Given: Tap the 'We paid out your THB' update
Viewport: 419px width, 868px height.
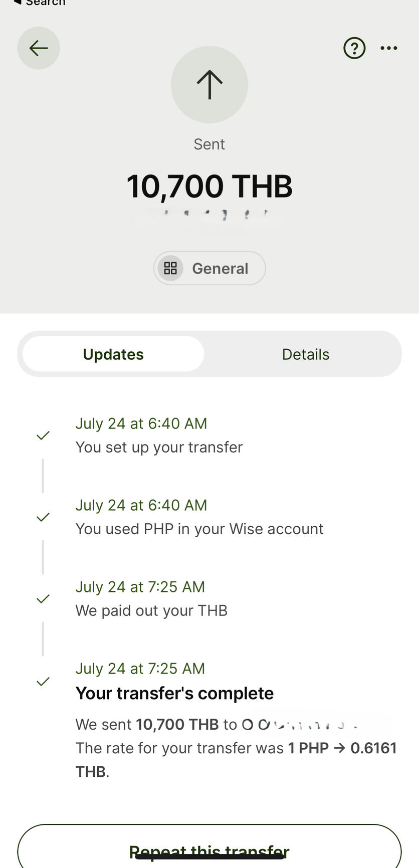Looking at the screenshot, I should click(151, 610).
